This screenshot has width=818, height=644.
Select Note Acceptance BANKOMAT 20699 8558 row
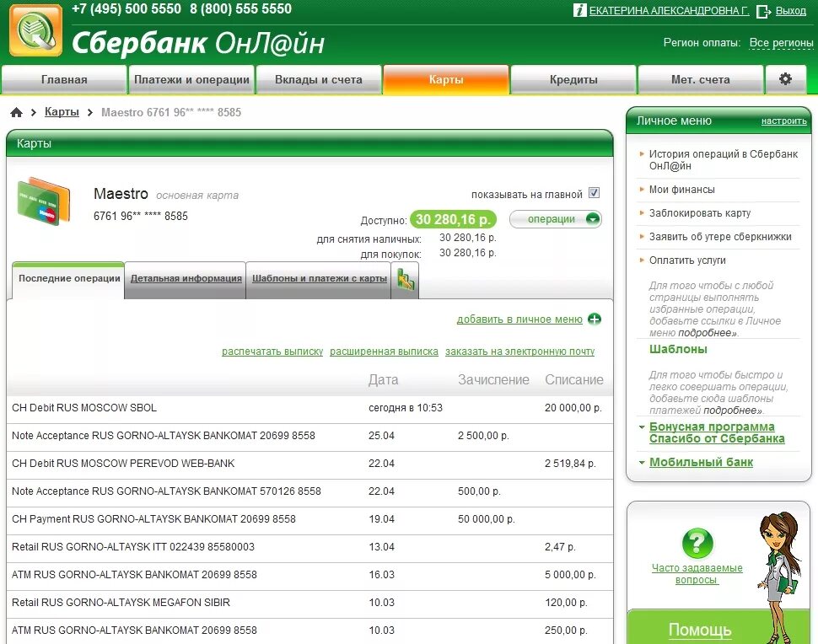(x=309, y=436)
